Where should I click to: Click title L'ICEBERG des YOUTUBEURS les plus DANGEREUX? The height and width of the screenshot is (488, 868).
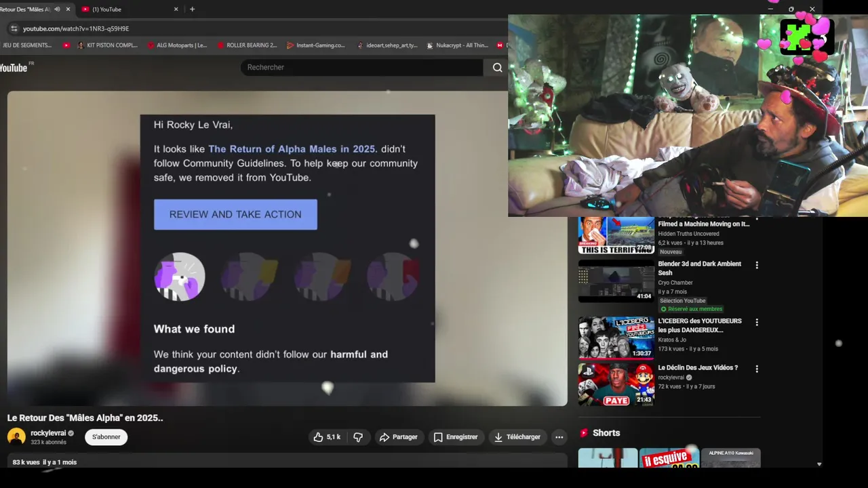(700, 325)
